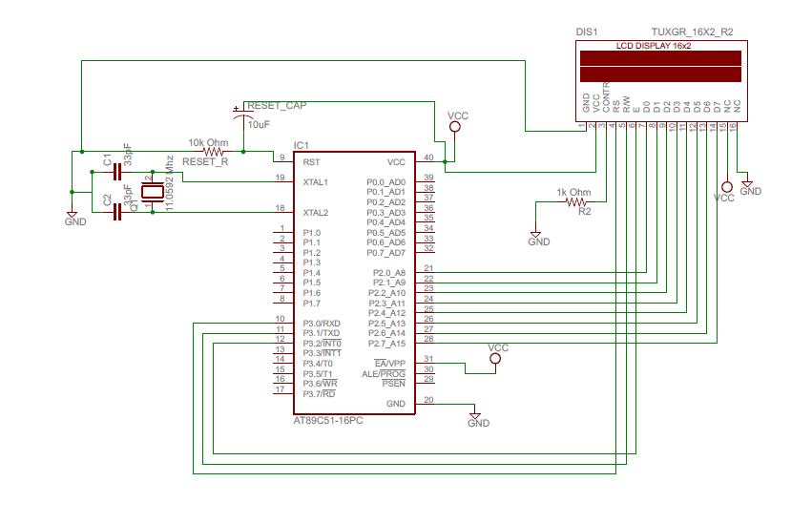Select the IC1 reference label
812x524 pixels.
click(301, 145)
